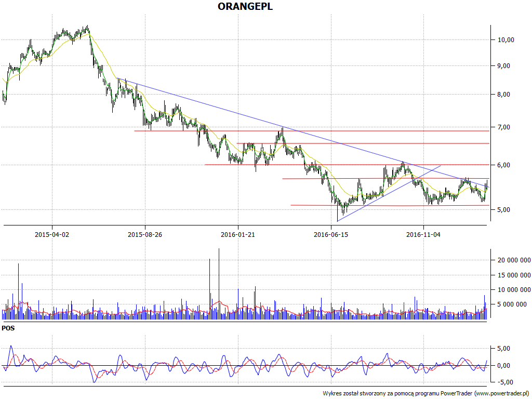Click the 9,00 price axis label

[x=504, y=66]
